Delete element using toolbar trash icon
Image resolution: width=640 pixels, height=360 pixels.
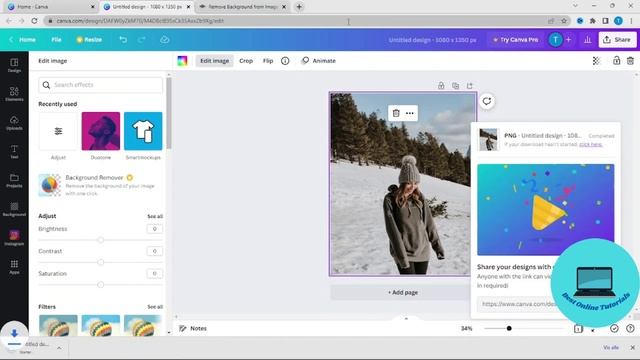[x=630, y=61]
